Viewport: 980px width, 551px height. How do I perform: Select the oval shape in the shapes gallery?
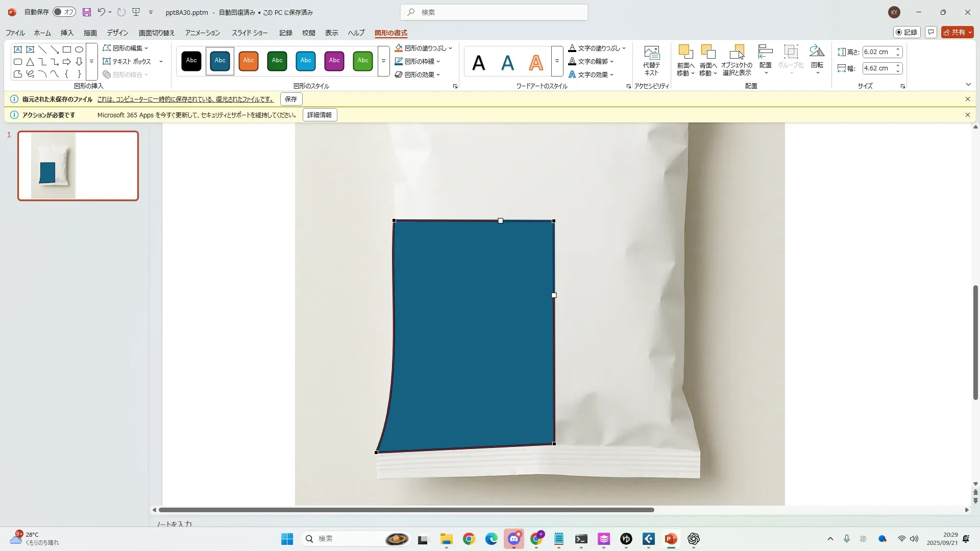(x=79, y=49)
